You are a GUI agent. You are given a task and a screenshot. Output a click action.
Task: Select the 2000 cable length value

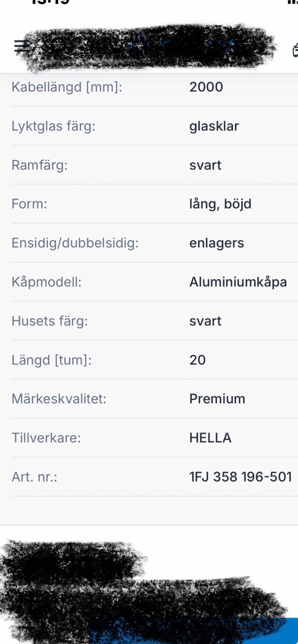206,87
